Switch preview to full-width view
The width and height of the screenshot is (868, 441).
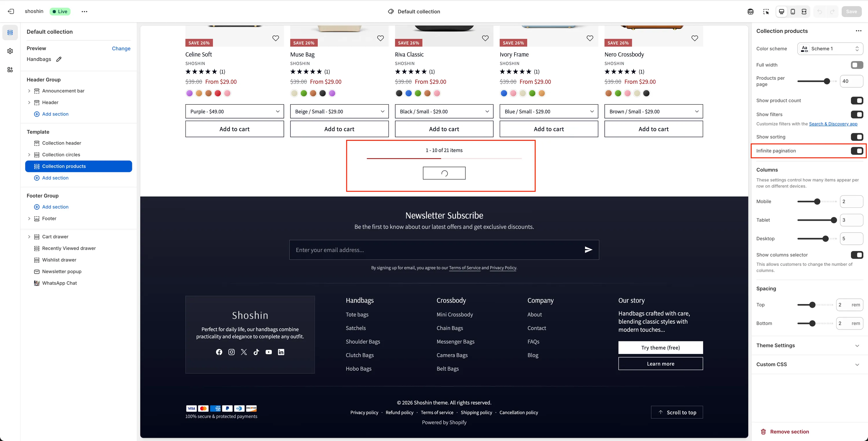click(x=804, y=11)
